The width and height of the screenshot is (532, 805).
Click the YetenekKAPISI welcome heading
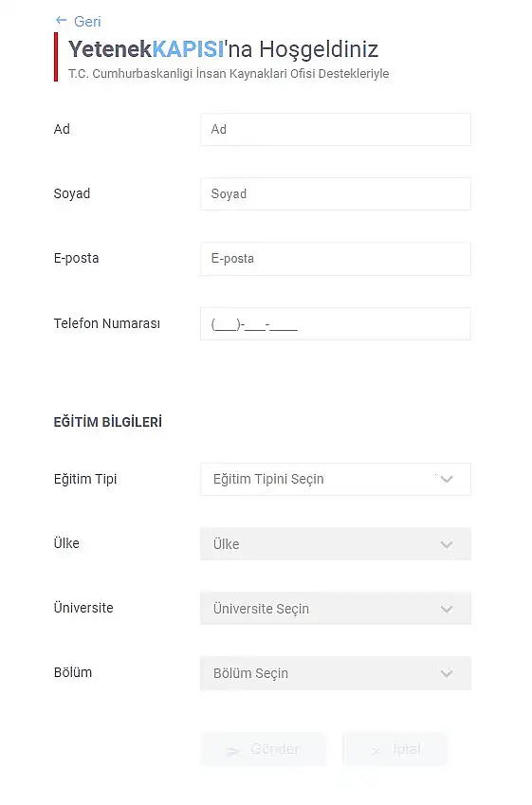click(x=224, y=49)
